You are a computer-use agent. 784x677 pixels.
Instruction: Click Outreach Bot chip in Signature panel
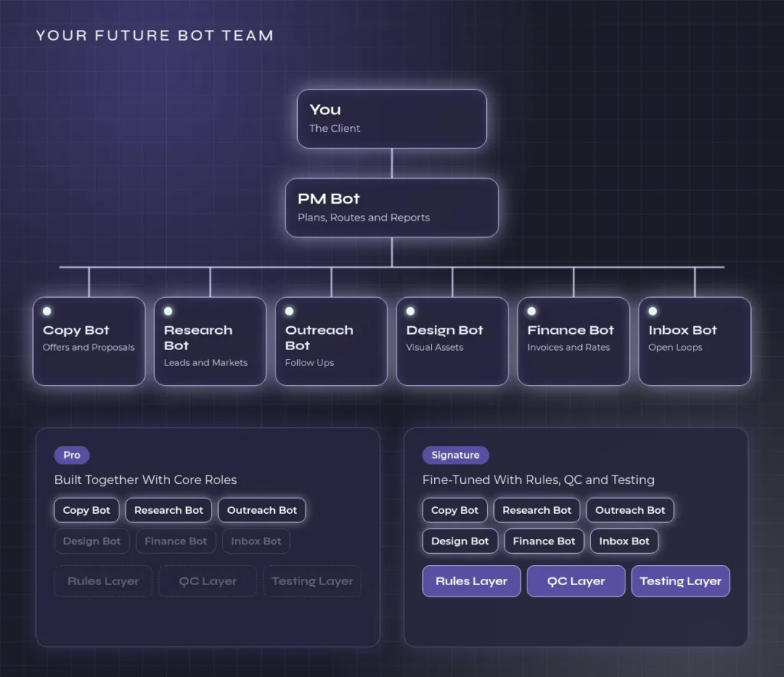(630, 510)
